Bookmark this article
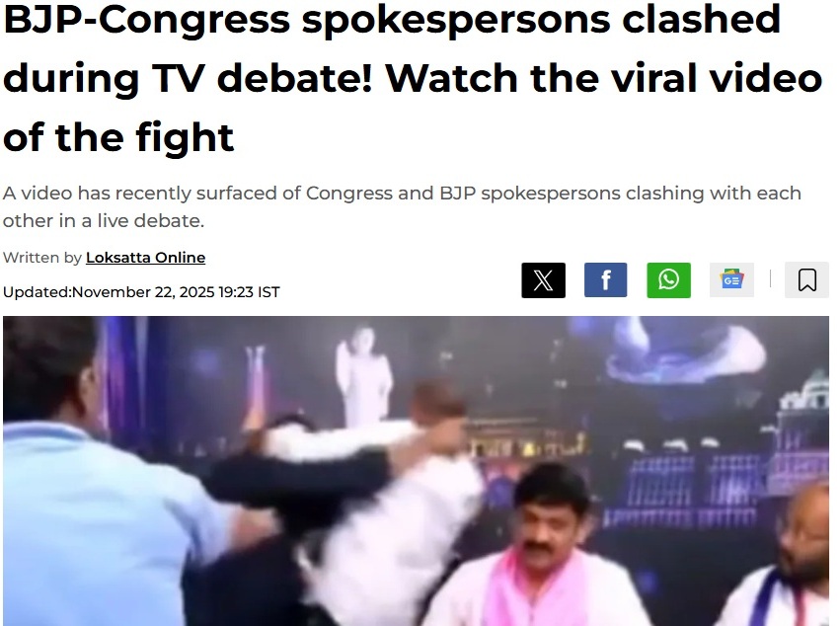This screenshot has width=840, height=626. [806, 280]
